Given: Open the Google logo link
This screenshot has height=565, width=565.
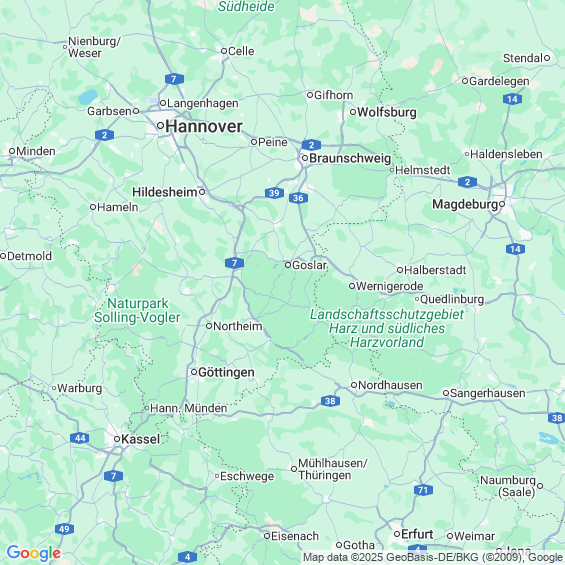Looking at the screenshot, I should (34, 553).
